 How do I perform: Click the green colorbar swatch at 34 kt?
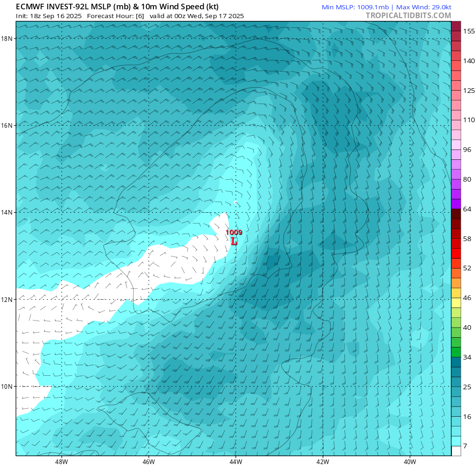click(456, 352)
